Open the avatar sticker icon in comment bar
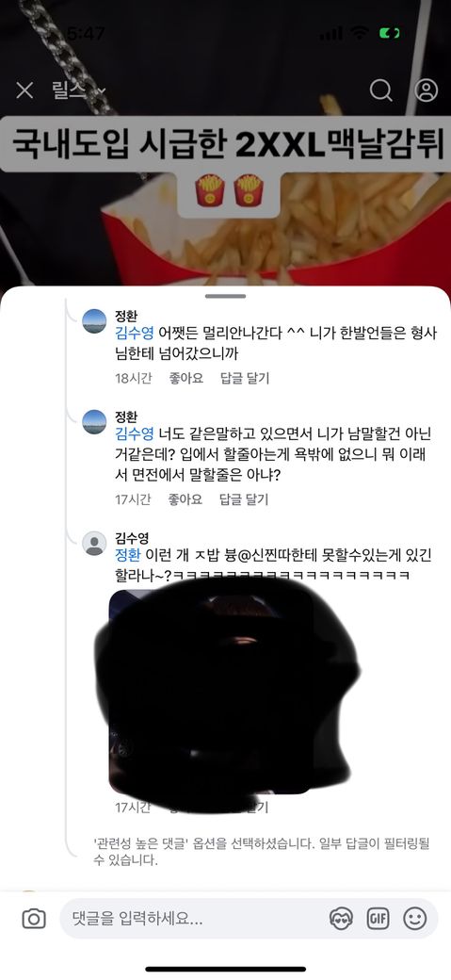 pos(341,919)
